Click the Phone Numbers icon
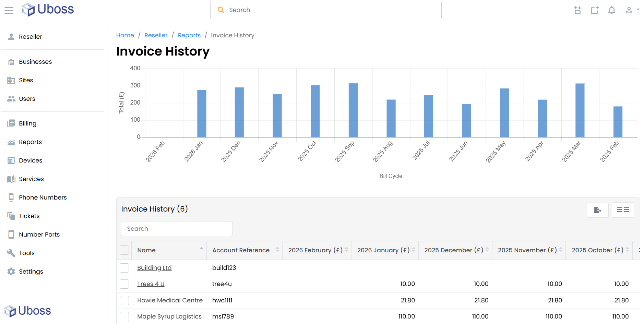Screen dimensions: 644x324 click(x=11, y=197)
